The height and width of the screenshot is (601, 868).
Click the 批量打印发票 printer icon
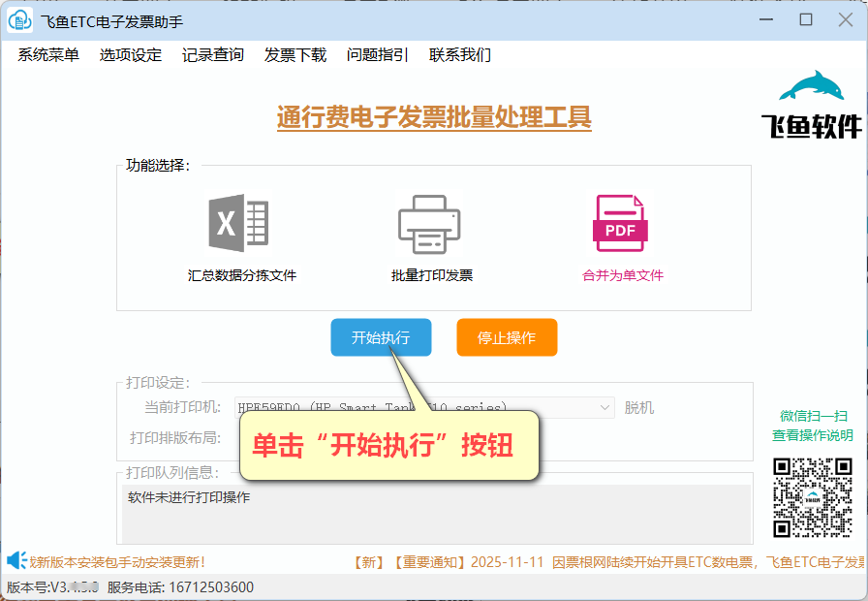(x=429, y=221)
